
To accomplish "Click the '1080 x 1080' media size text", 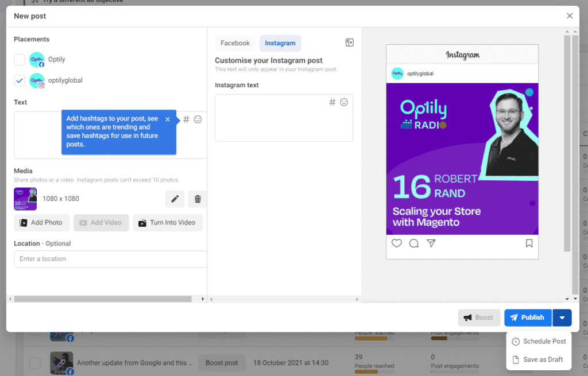I will tap(61, 199).
